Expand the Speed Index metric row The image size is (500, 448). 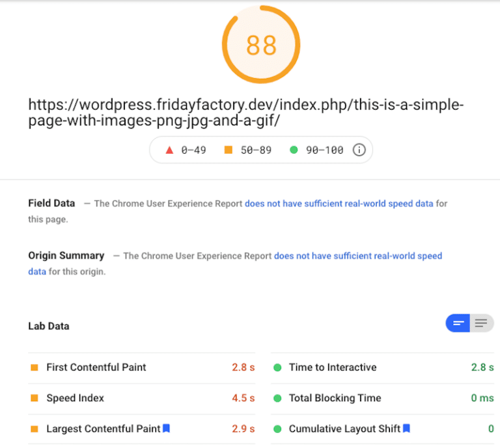click(75, 398)
